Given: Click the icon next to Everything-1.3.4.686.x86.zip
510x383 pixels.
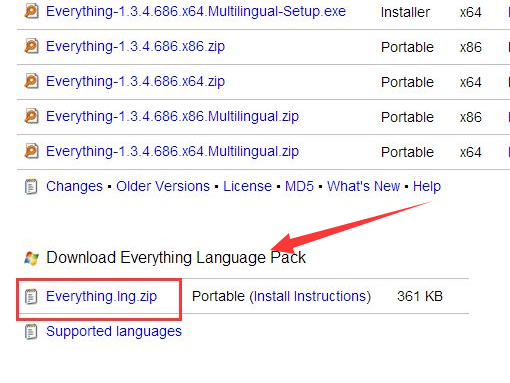Looking at the screenshot, I should tap(32, 46).
